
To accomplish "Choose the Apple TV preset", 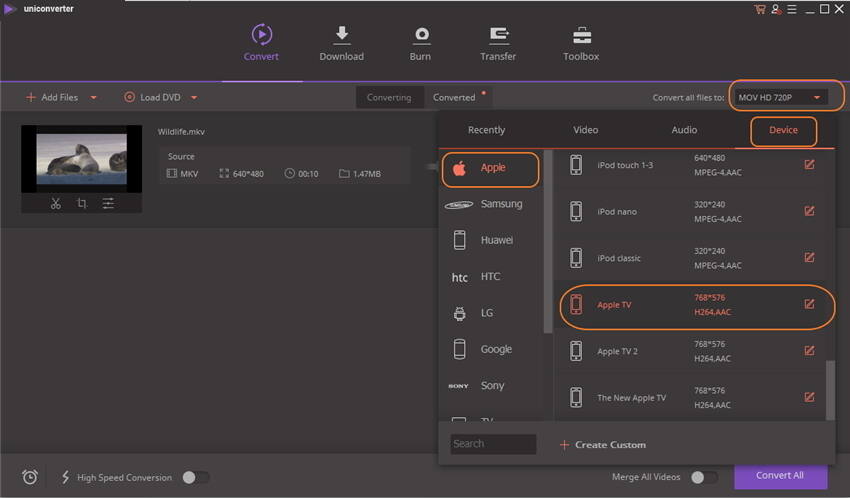I will 691,305.
